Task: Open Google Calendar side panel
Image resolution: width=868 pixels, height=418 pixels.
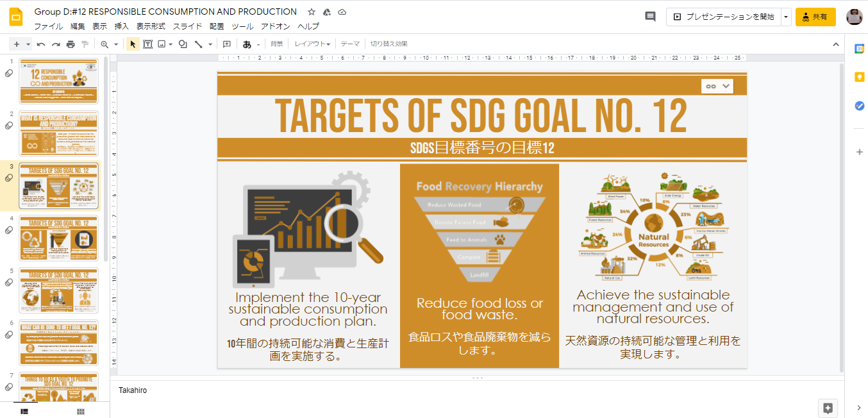Action: 859,49
